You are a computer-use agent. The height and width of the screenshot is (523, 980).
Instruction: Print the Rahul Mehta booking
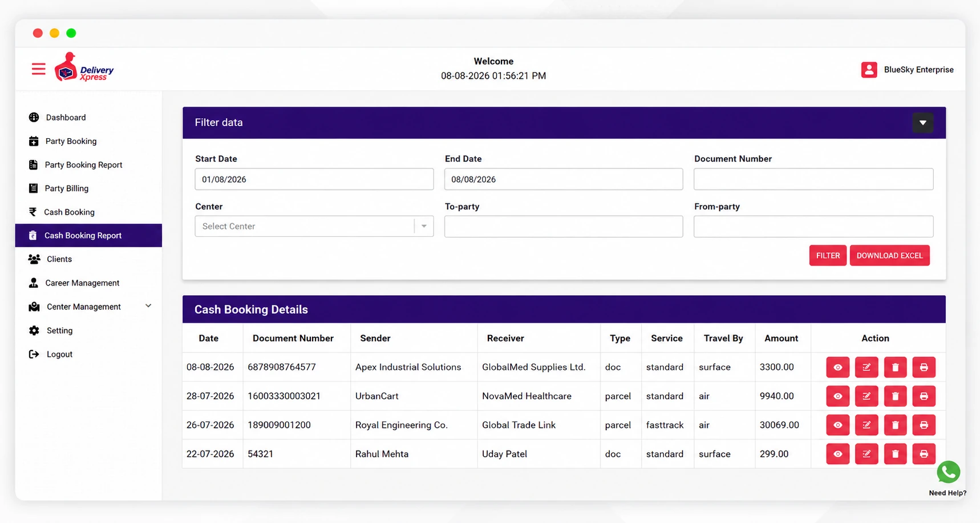coord(924,454)
